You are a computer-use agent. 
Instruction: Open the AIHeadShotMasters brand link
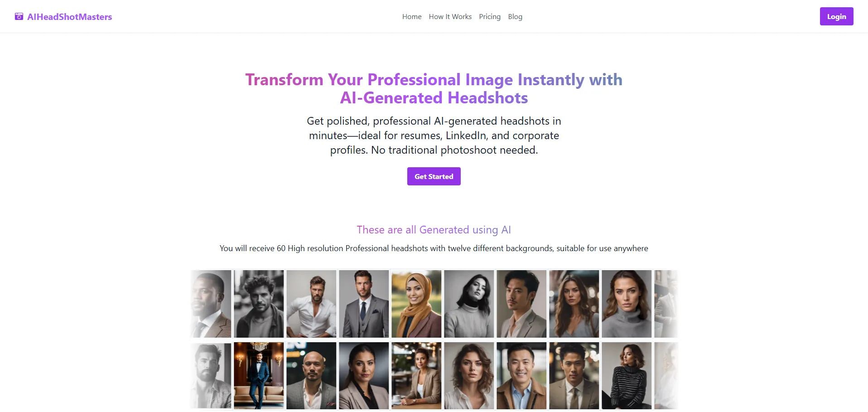coord(69,17)
